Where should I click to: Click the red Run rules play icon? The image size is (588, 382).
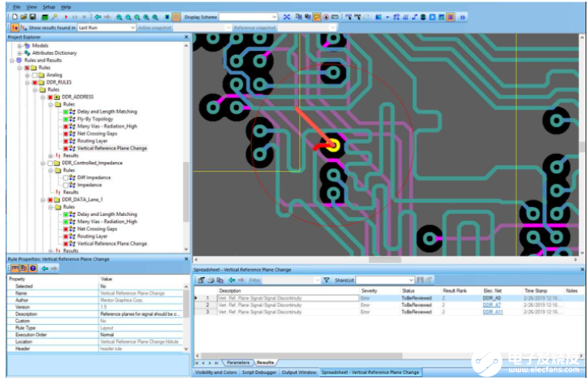point(66,17)
